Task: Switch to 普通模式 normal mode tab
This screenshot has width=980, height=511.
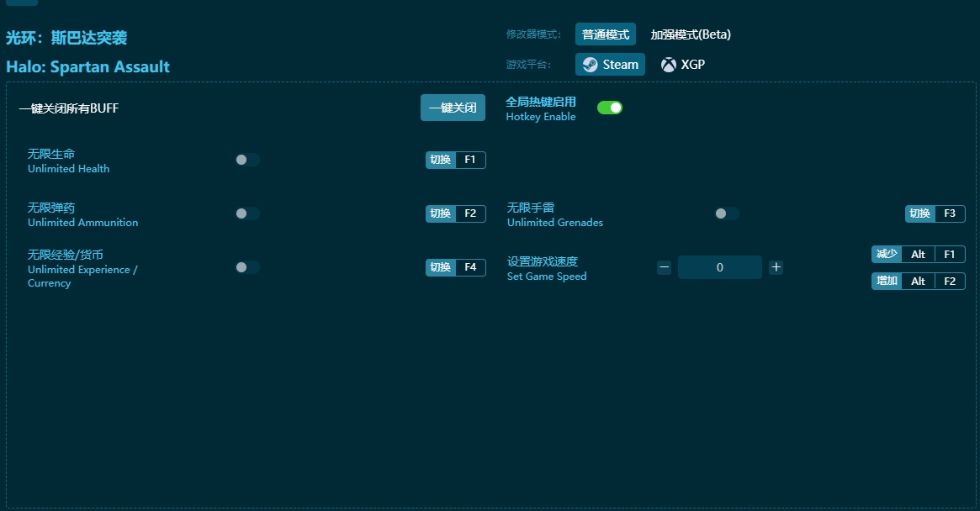Action: click(x=606, y=34)
